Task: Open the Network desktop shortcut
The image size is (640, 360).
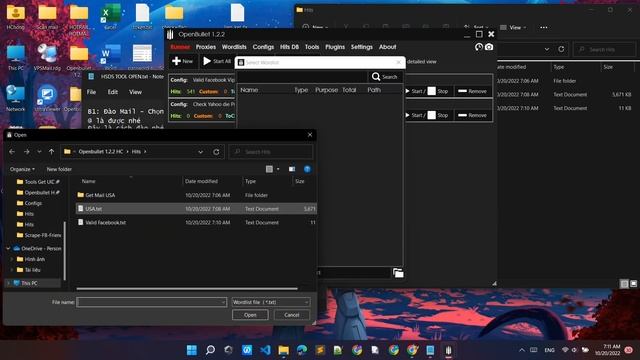Action: (x=16, y=98)
